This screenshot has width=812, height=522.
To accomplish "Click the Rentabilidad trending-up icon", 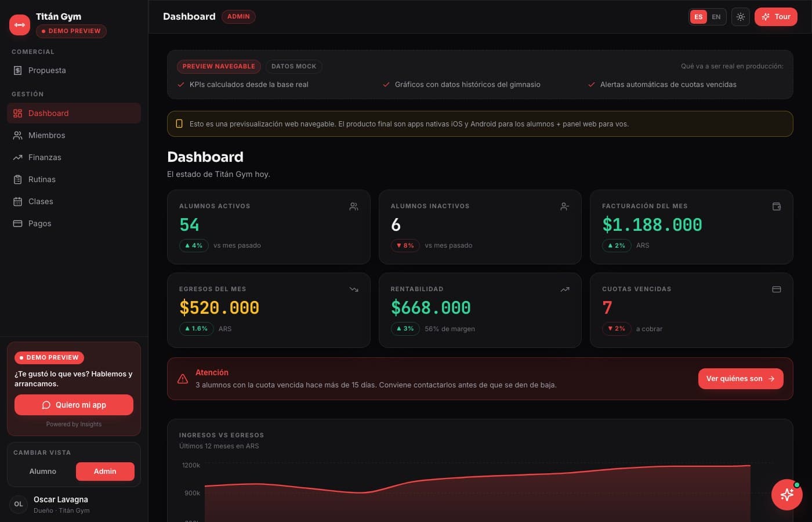I will 565,289.
